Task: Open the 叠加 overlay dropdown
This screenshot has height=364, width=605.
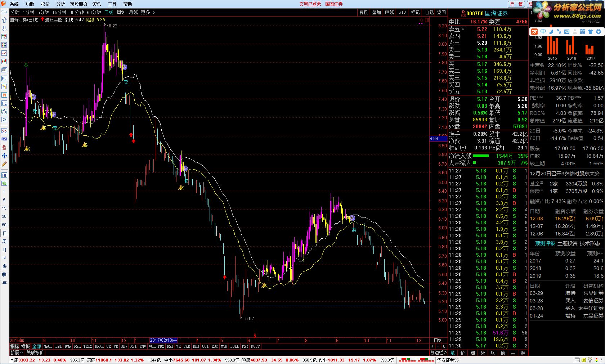Action: click(377, 12)
